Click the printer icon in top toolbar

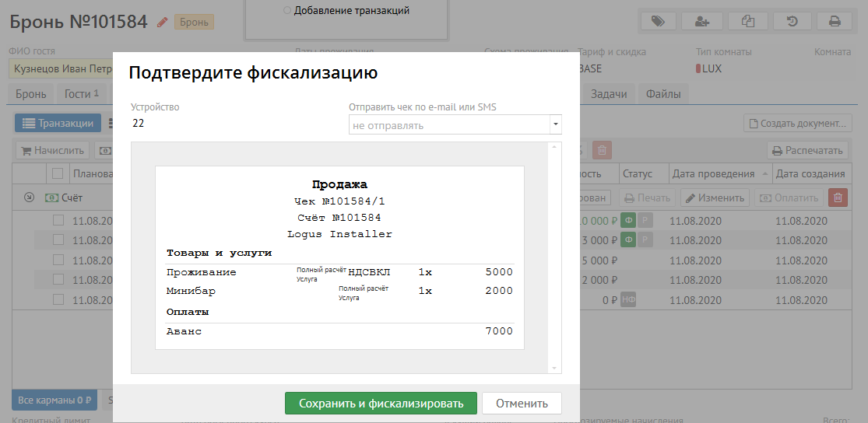pyautogui.click(x=835, y=21)
